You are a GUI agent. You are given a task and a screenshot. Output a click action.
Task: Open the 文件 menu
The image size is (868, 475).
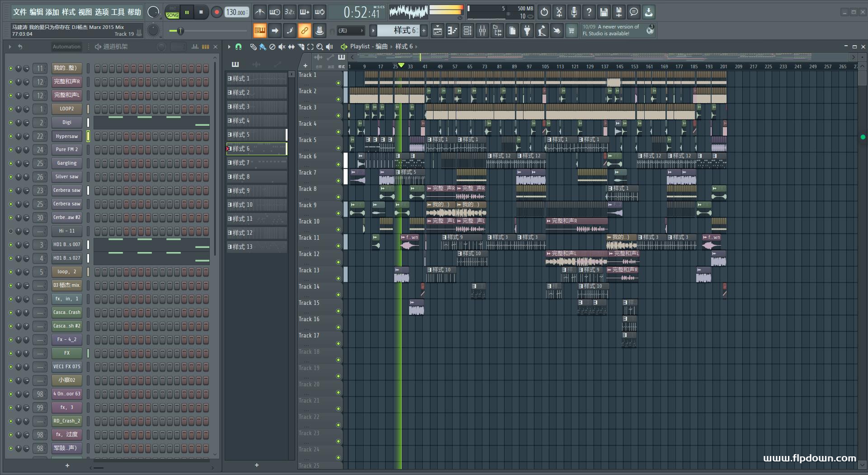pos(19,12)
